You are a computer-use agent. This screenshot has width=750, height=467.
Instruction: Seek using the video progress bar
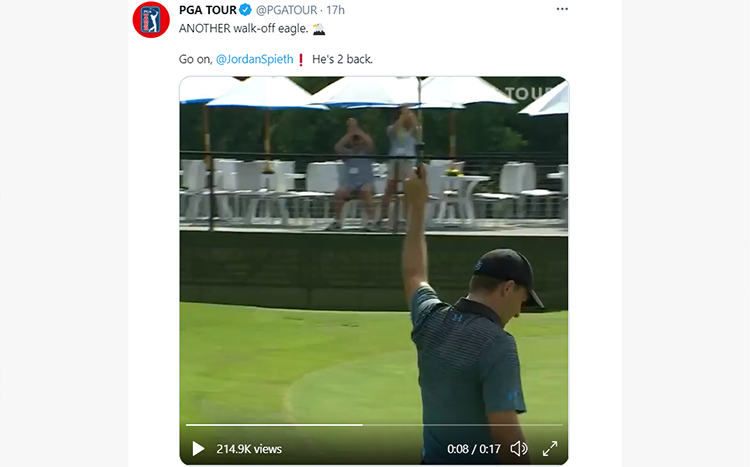pyautogui.click(x=374, y=424)
